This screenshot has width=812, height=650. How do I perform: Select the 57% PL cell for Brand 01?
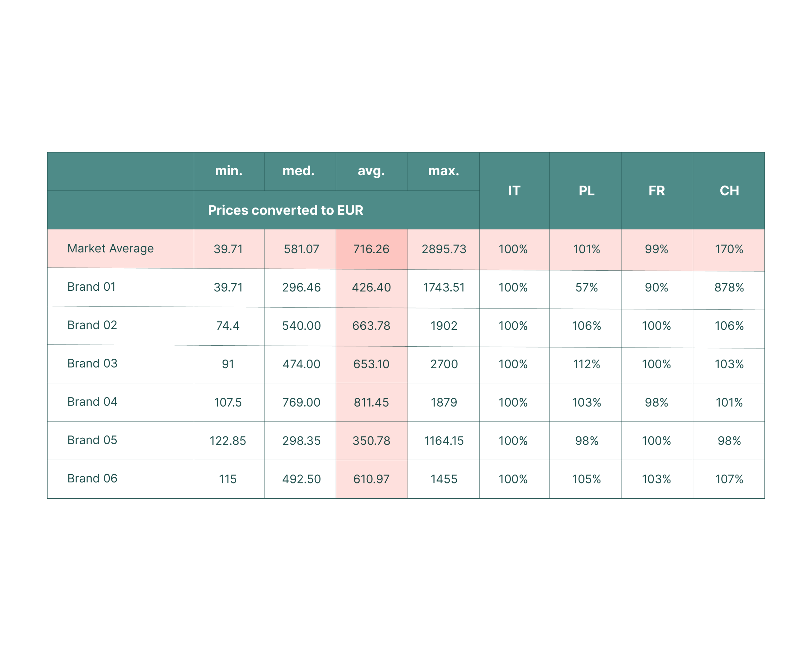point(586,288)
